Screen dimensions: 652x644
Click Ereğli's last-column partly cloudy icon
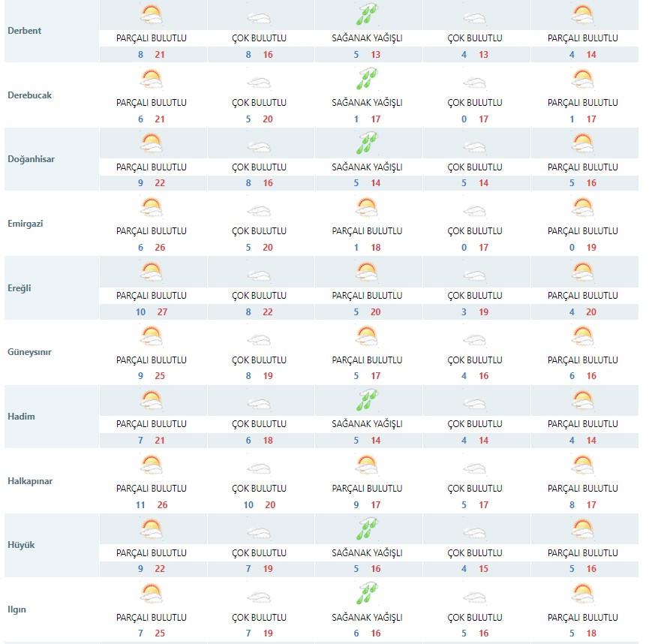tap(582, 272)
